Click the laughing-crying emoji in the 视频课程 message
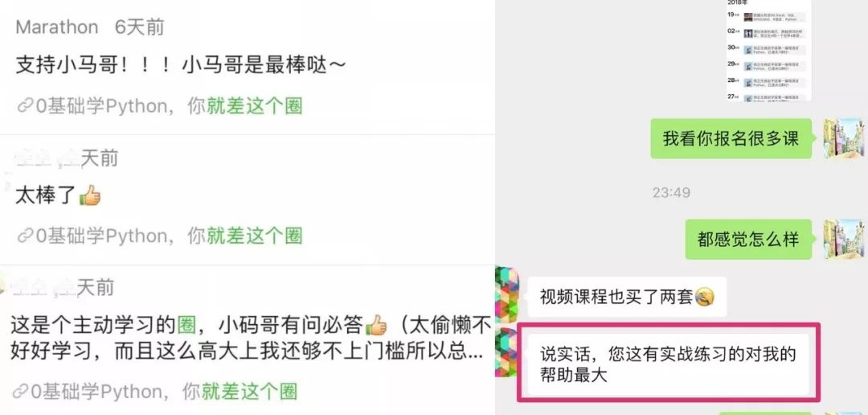 704,297
